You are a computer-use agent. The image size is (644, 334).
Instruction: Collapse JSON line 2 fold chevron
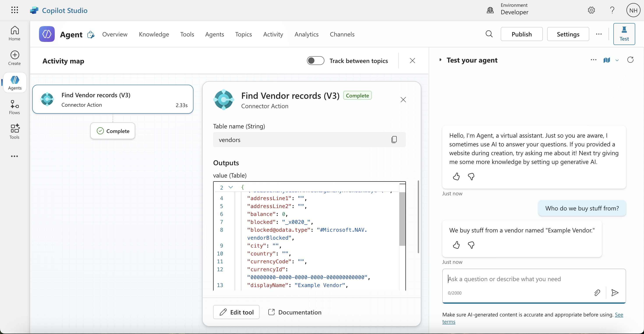231,187
